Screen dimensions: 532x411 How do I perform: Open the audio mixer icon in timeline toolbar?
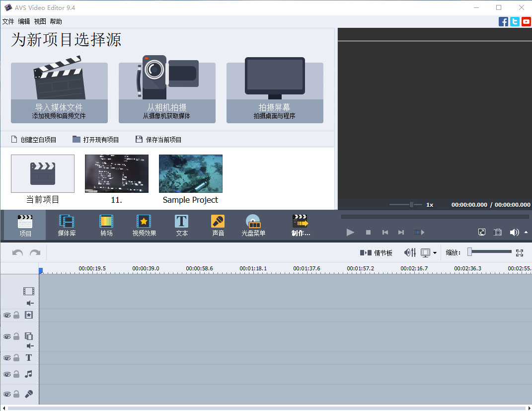410,253
